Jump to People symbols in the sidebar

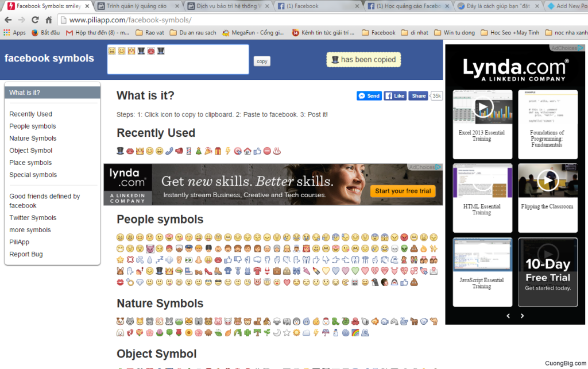[33, 126]
